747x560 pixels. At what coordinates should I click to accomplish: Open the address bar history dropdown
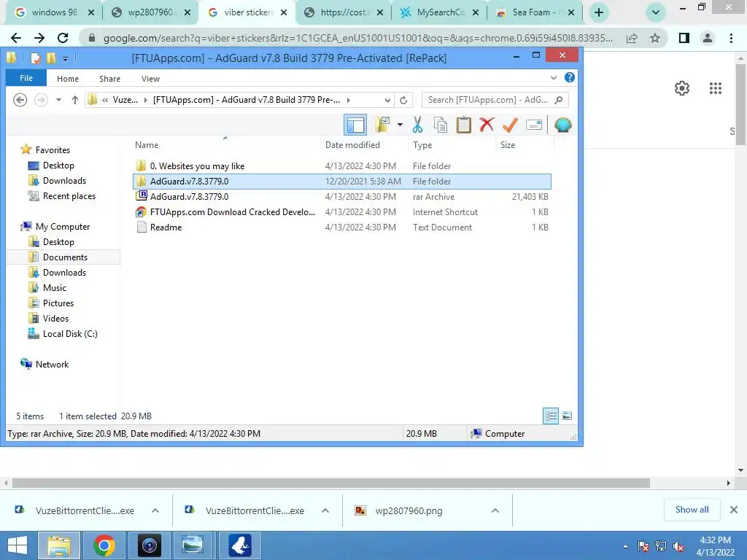point(387,100)
